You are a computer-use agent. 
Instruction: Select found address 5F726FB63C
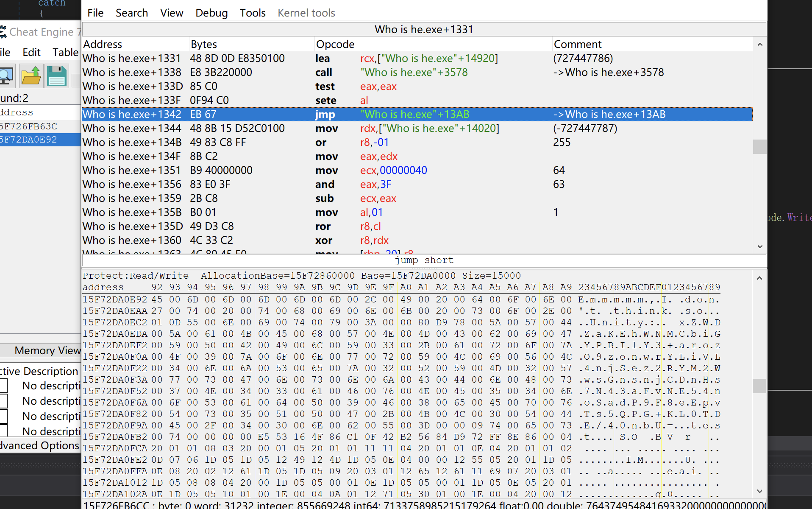point(40,126)
